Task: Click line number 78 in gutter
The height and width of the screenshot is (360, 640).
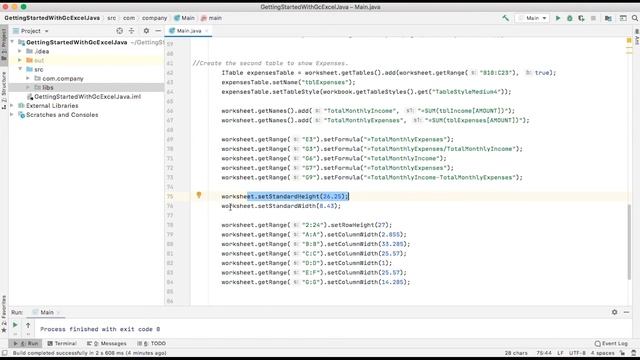Action: tap(170, 225)
